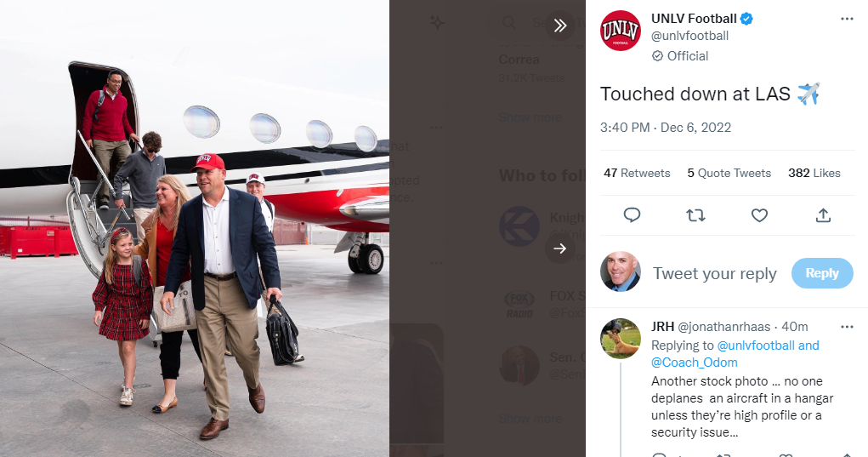868x457 pixels.
Task: Click the airplane photo of the family deplaning
Action: point(195,228)
